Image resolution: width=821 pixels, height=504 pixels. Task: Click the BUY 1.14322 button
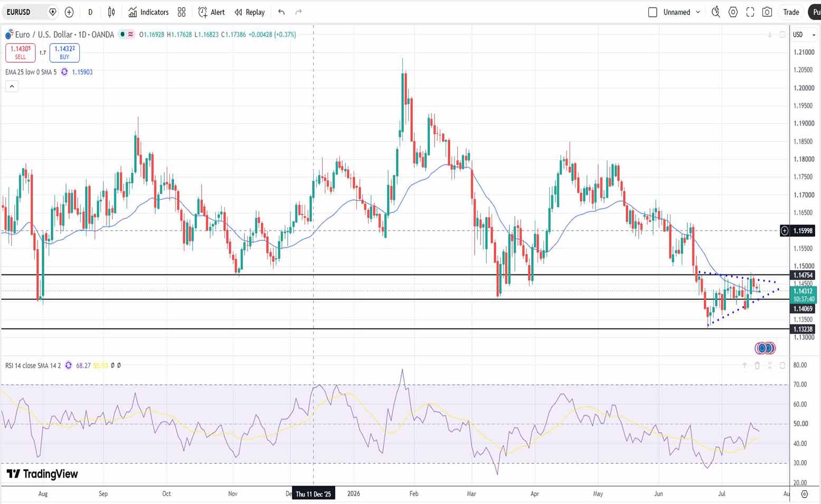click(x=64, y=52)
